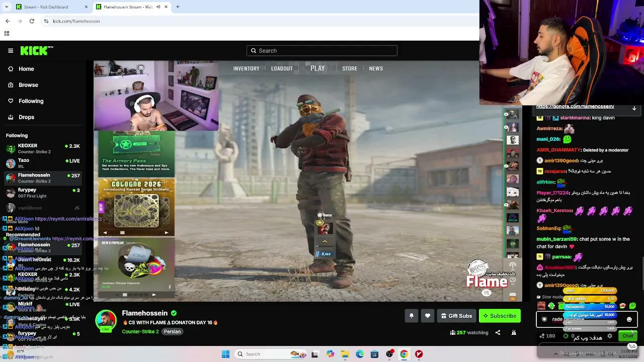
Task: Open the browser tab search dropdown
Action: pos(7,7)
